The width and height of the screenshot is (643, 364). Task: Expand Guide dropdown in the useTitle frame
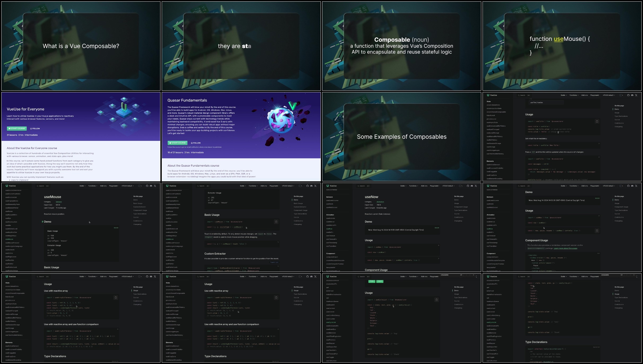pos(564,95)
